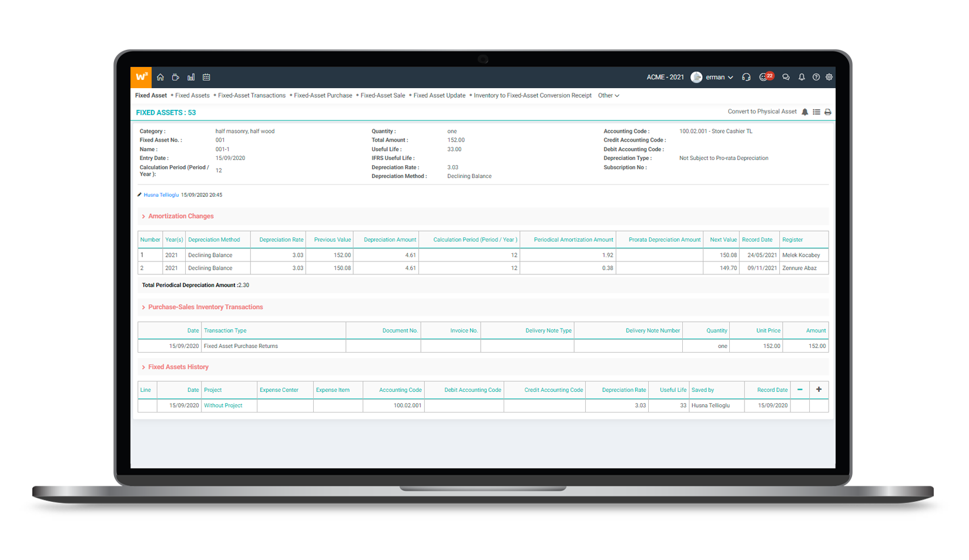Open the smiley icon with 22 badge

(765, 77)
